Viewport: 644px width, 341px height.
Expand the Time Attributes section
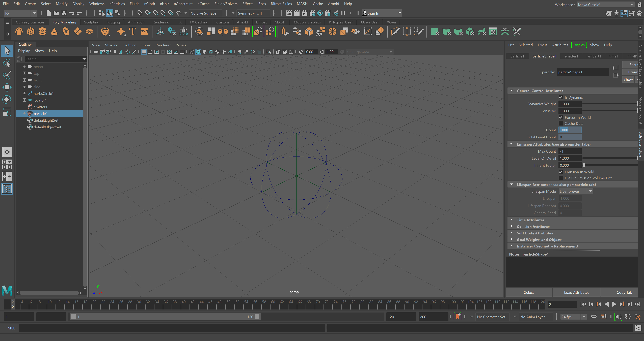(x=530, y=220)
